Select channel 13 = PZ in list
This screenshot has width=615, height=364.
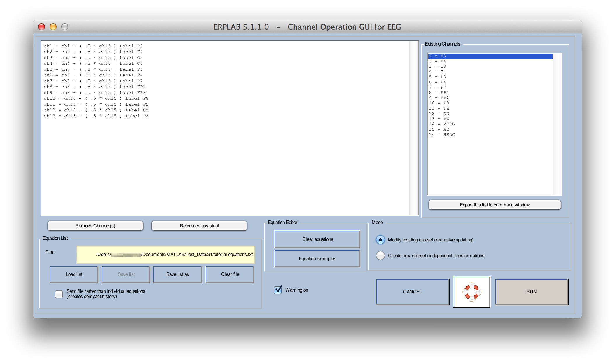[x=490, y=119]
